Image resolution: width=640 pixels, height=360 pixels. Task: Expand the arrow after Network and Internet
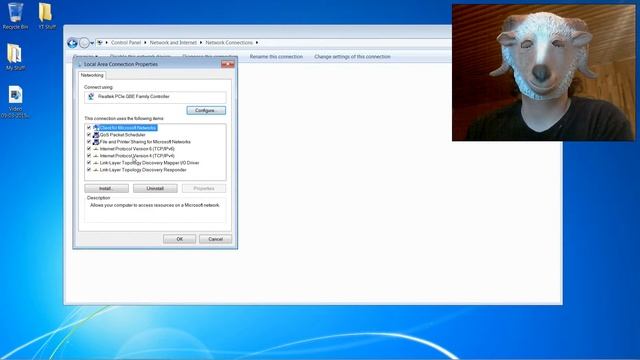[x=201, y=42]
